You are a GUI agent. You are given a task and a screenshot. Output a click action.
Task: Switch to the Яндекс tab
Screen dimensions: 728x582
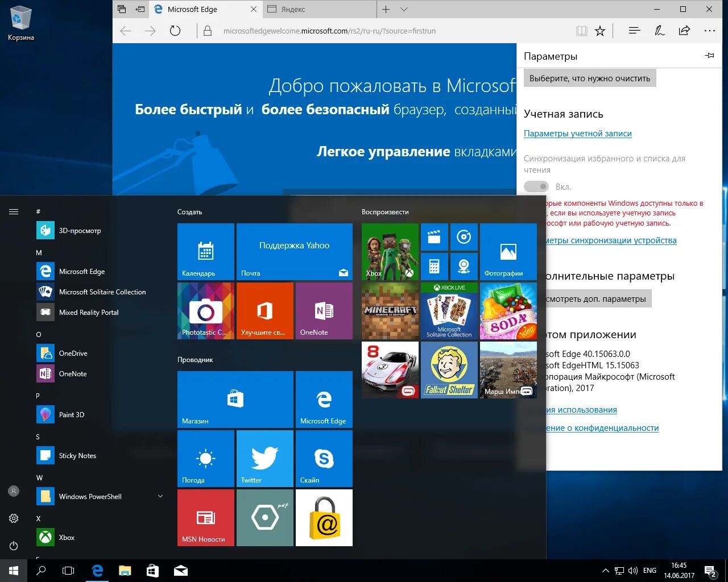tap(318, 9)
